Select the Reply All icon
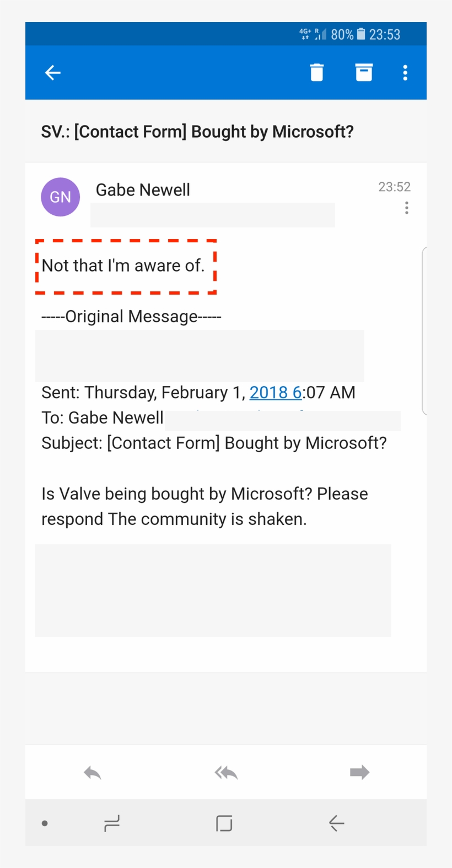The height and width of the screenshot is (868, 452). 225,772
